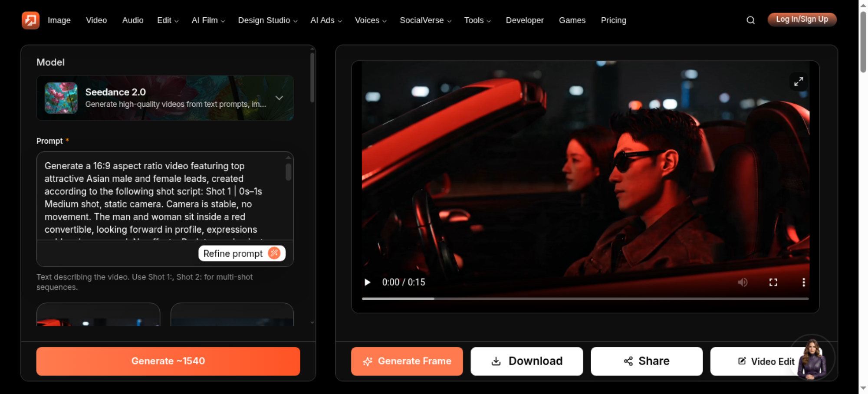The image size is (868, 394).
Task: Expand the Edit menu
Action: coord(168,20)
